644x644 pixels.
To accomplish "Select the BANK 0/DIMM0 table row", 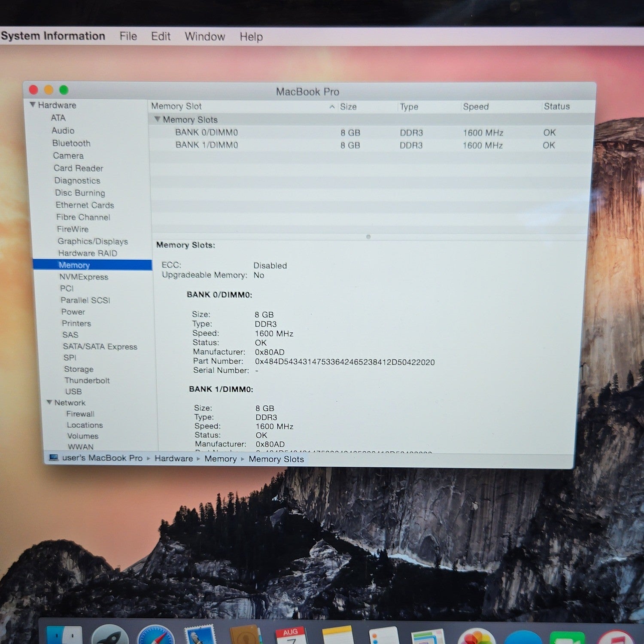I will (372, 133).
